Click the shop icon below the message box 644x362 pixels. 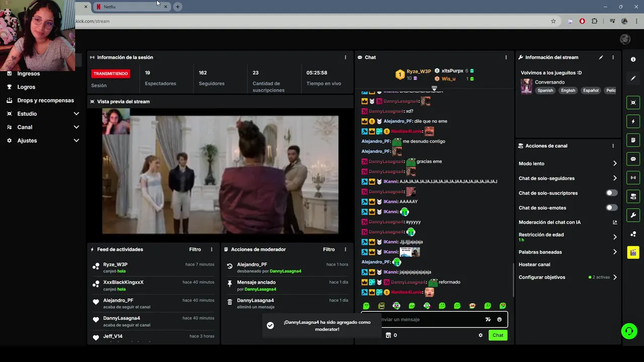point(388,335)
